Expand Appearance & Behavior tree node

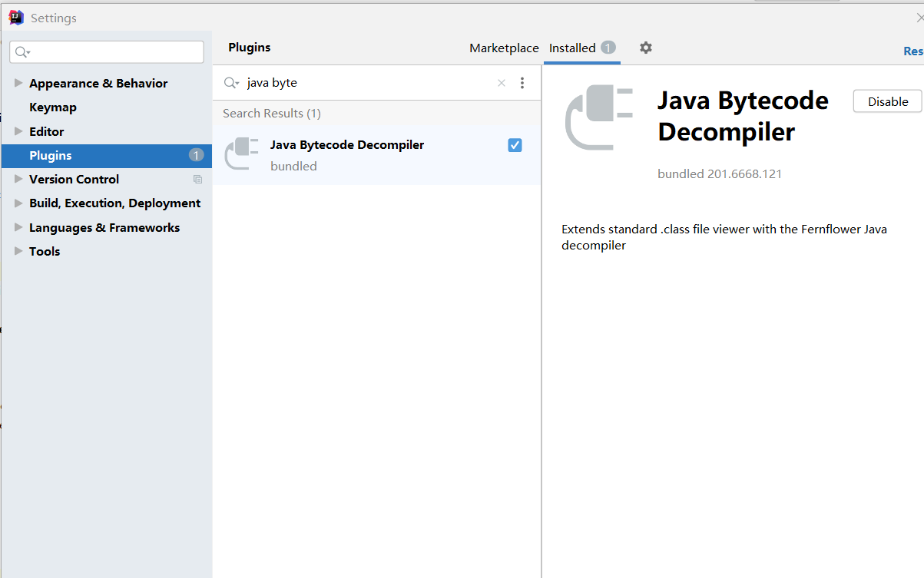tap(18, 83)
